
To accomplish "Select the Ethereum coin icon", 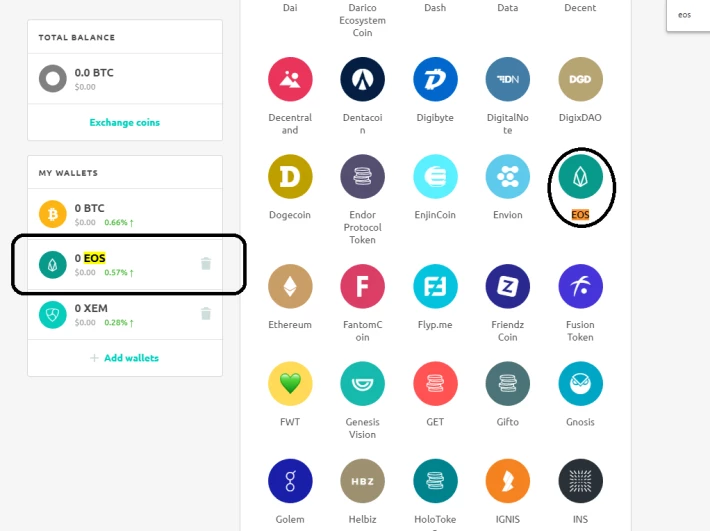I will (290, 286).
